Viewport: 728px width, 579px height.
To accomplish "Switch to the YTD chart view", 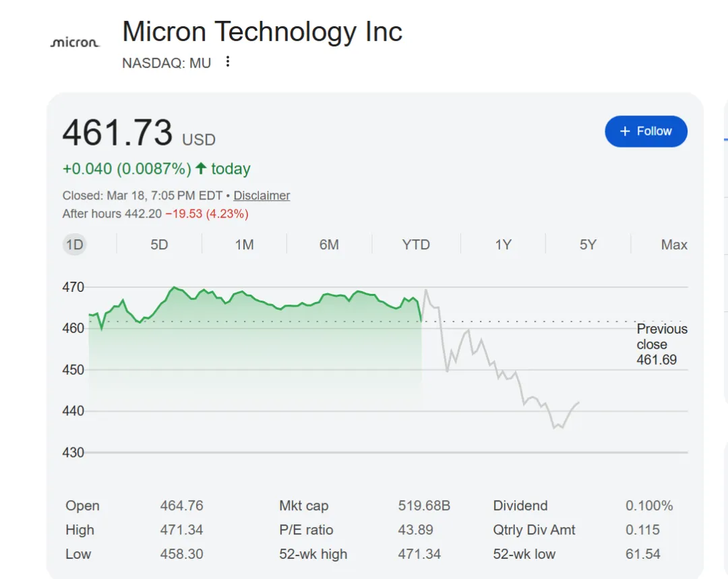I will (416, 245).
